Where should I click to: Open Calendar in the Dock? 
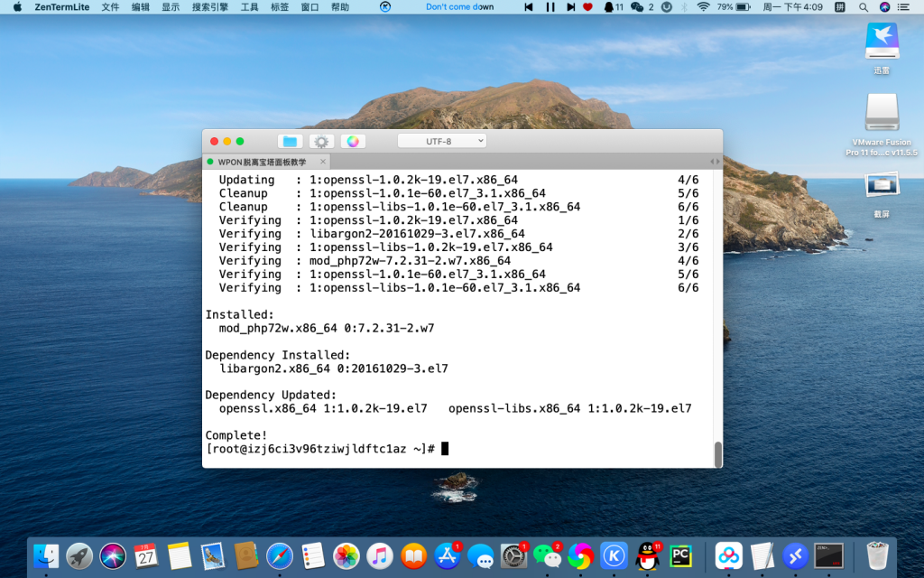[145, 556]
